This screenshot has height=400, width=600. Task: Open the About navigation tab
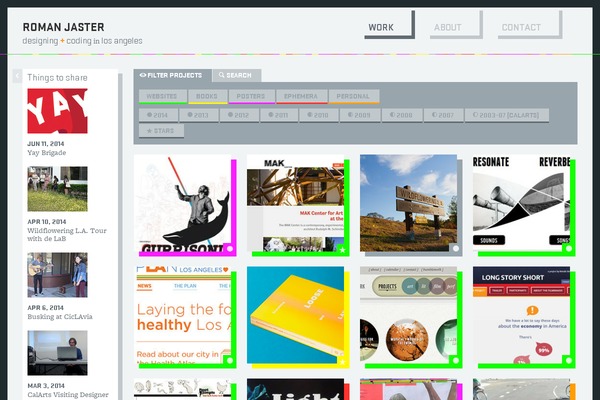pyautogui.click(x=456, y=25)
